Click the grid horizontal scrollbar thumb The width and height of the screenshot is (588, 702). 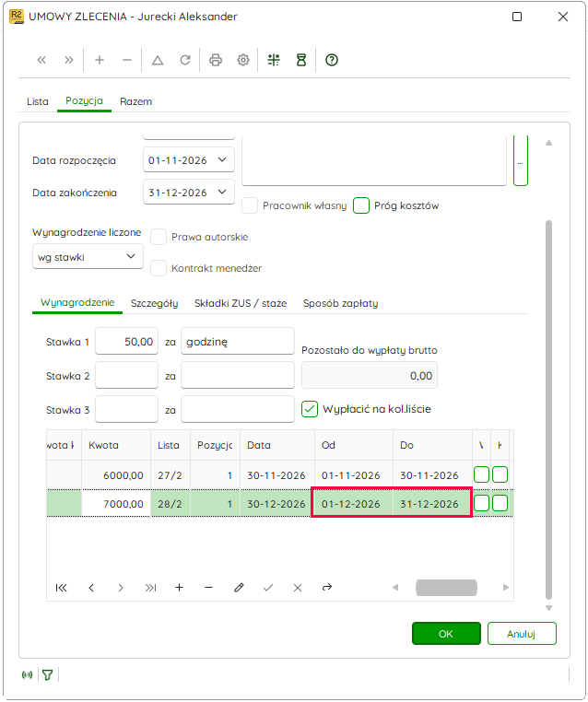click(x=446, y=588)
